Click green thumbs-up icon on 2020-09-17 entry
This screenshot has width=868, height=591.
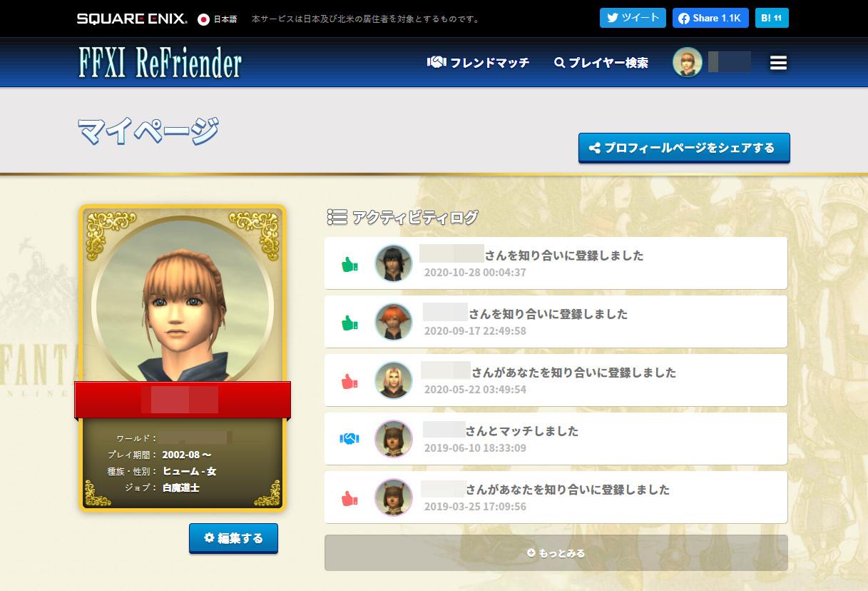[x=349, y=323]
